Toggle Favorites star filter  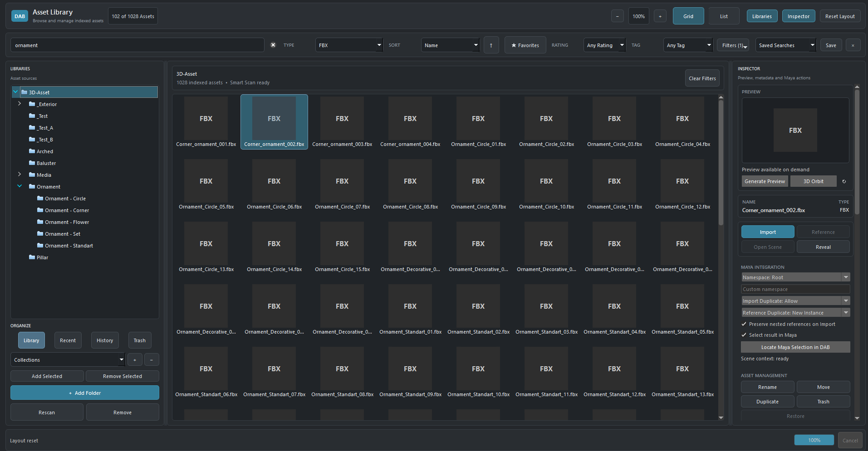(x=525, y=45)
